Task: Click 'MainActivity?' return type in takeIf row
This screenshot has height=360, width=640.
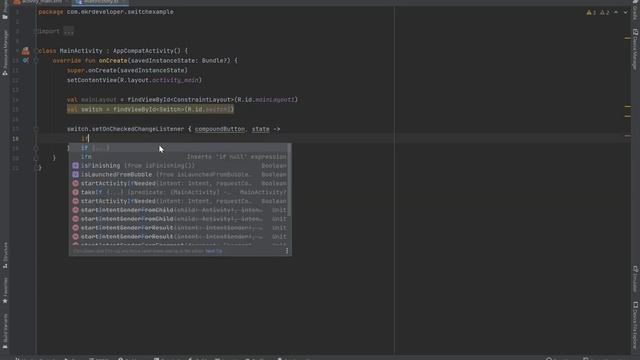Action: click(263, 192)
